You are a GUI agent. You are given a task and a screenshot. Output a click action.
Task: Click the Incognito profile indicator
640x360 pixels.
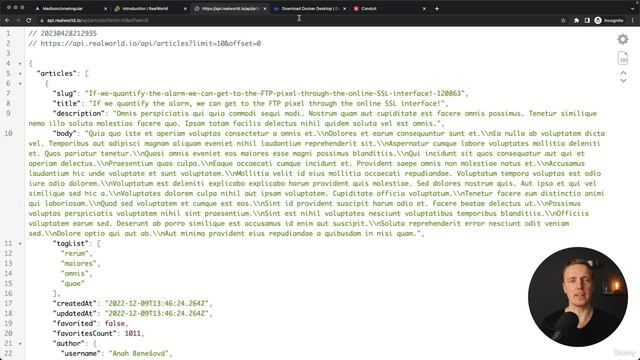(x=609, y=20)
